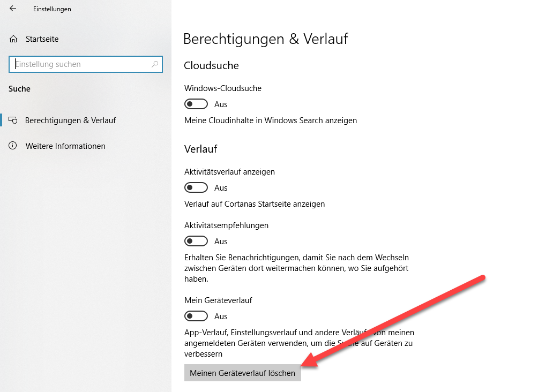Click the Aktivitätsempfehlungen label

[227, 225]
